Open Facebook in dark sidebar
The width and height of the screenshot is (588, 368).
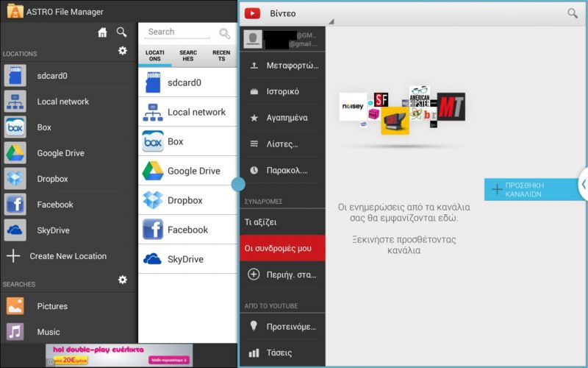68,205
